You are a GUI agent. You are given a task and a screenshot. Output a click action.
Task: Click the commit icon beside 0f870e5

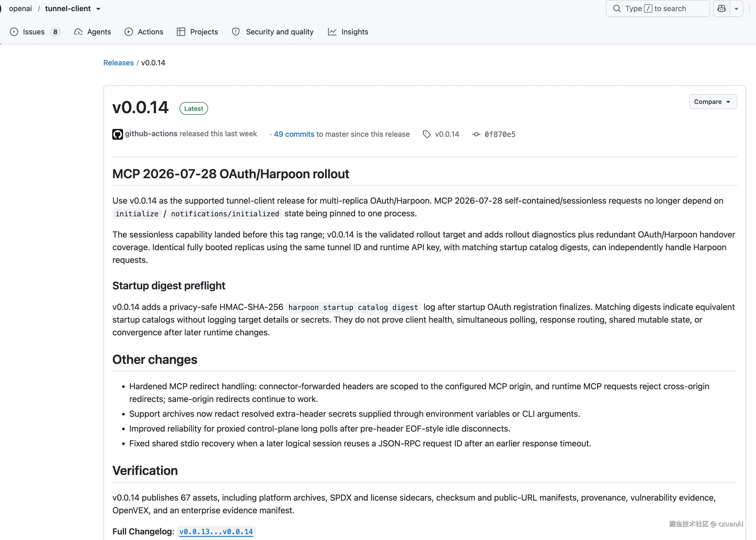click(x=476, y=134)
